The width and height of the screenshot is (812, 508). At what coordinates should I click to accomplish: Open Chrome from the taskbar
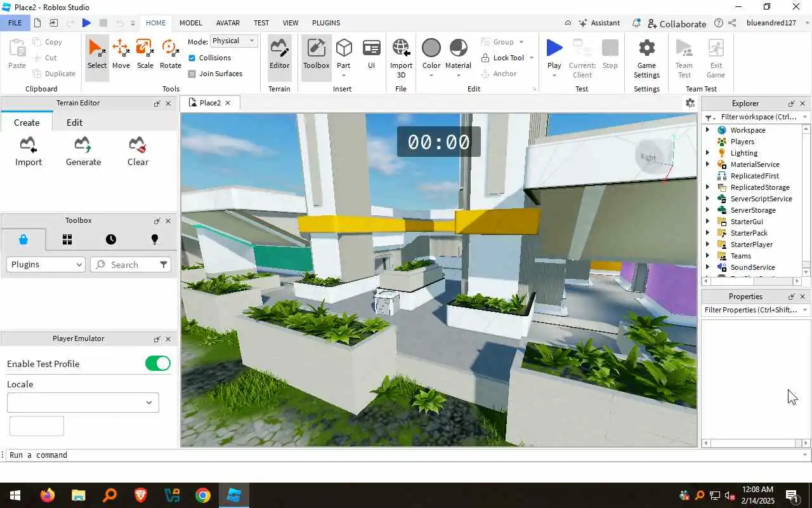203,495
